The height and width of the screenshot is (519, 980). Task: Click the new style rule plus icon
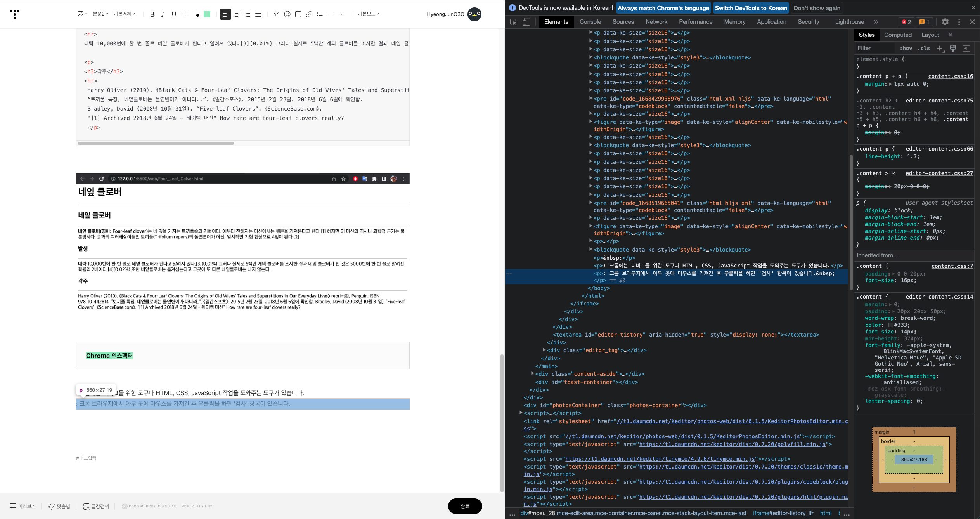click(x=939, y=48)
